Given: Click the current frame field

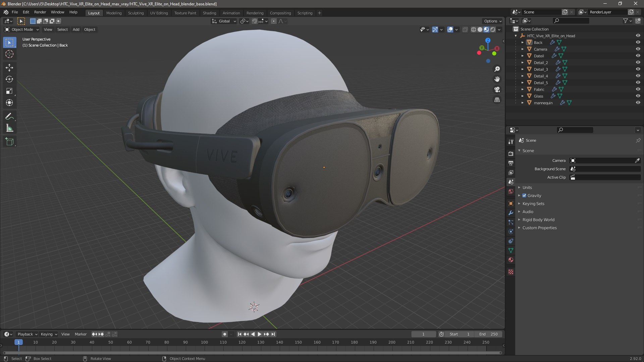Looking at the screenshot, I should point(423,334).
